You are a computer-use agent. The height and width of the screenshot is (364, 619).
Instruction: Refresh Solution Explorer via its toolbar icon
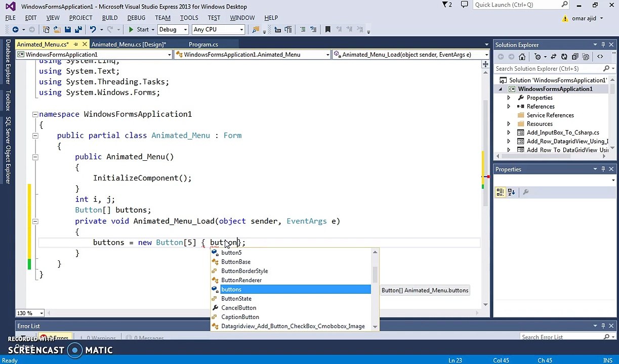[564, 57]
